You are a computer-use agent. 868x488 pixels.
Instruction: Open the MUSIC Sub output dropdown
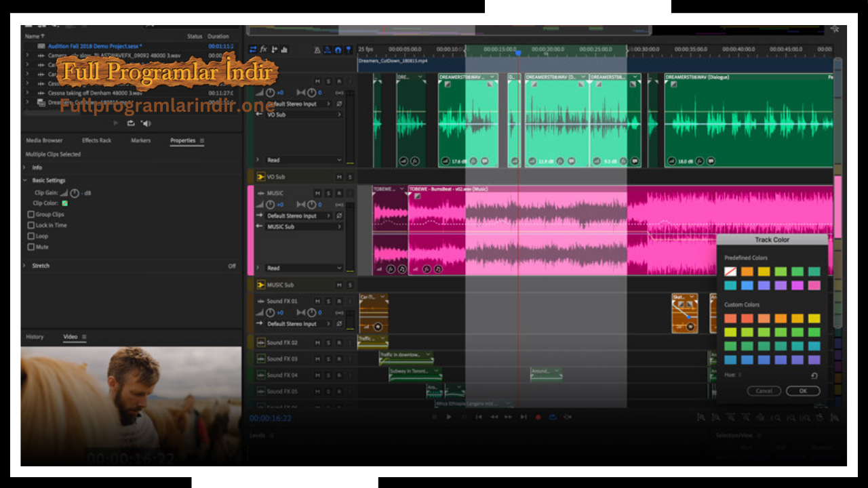pyautogui.click(x=303, y=226)
